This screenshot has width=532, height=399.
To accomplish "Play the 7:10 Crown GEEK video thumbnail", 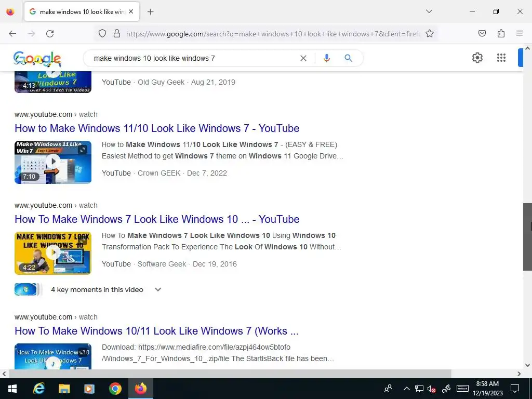I will 53,162.
